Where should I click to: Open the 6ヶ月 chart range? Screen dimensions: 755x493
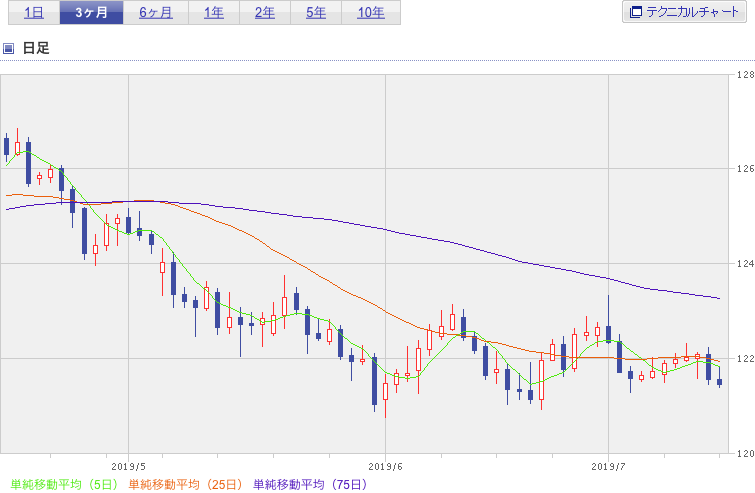156,13
